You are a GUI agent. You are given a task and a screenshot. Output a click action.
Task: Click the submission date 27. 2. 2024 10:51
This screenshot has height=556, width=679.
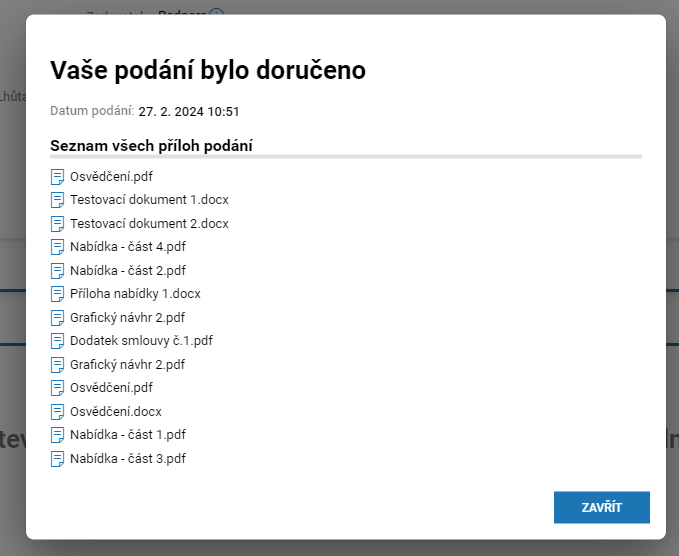189,112
